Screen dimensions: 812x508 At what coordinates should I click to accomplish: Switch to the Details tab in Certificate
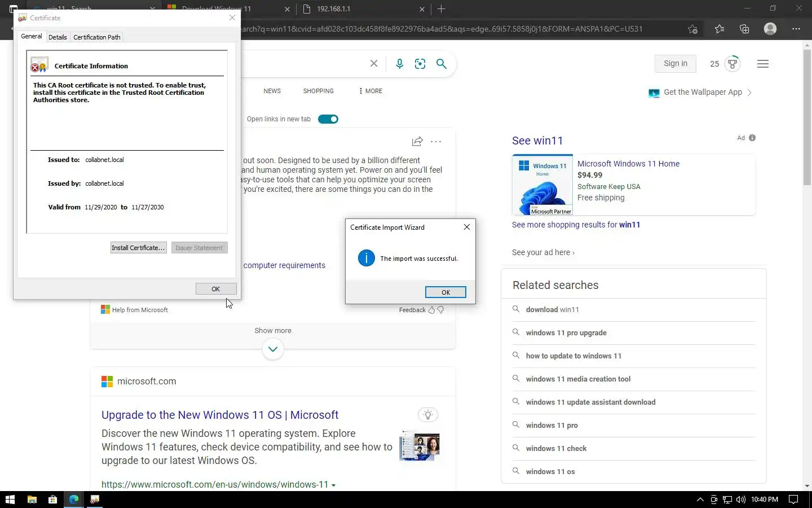pos(58,37)
